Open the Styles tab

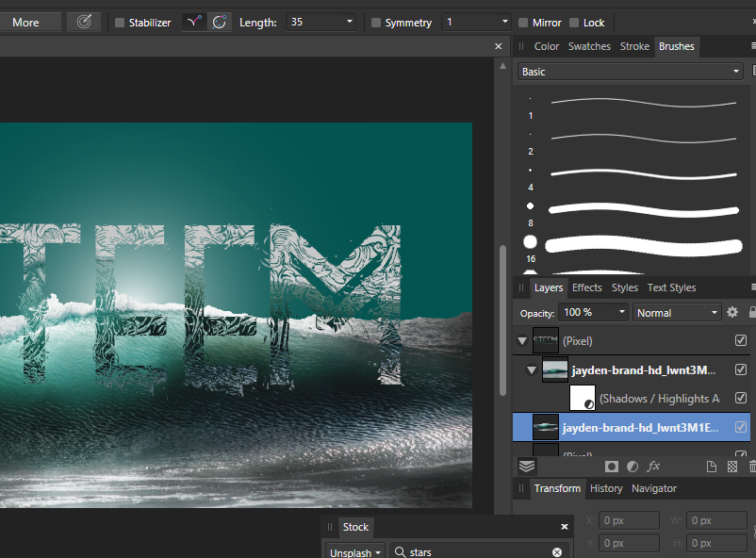click(x=624, y=287)
